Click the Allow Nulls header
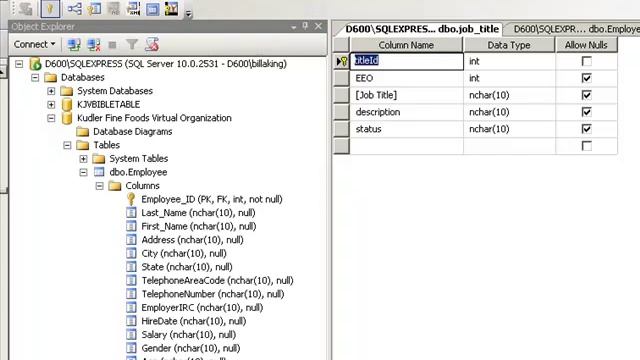640x360 pixels. pyautogui.click(x=586, y=45)
